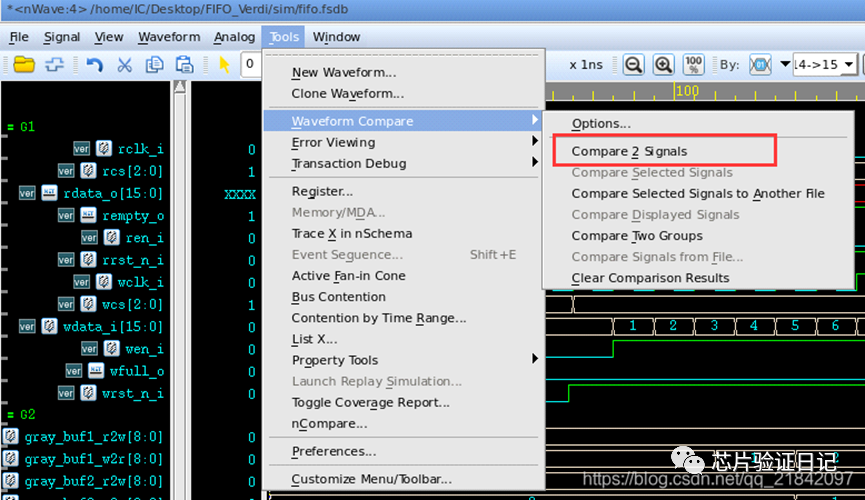Click icon beside wfull_o signal
Screen dimensions: 865x500
point(96,370)
